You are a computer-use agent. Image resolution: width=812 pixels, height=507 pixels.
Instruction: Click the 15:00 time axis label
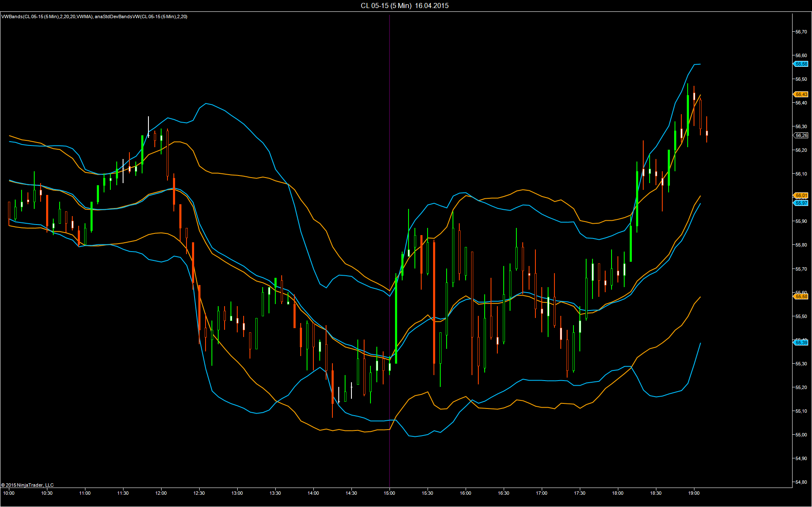pyautogui.click(x=390, y=493)
